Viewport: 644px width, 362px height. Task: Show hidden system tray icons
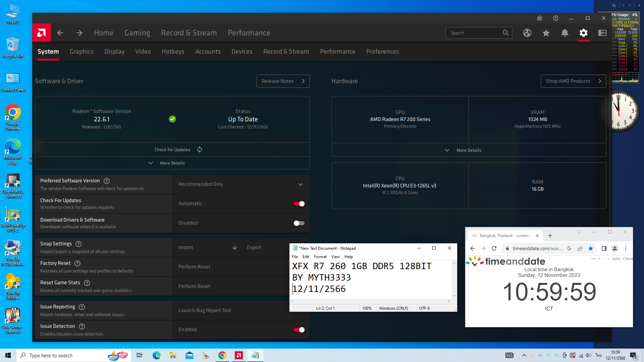pos(524,355)
